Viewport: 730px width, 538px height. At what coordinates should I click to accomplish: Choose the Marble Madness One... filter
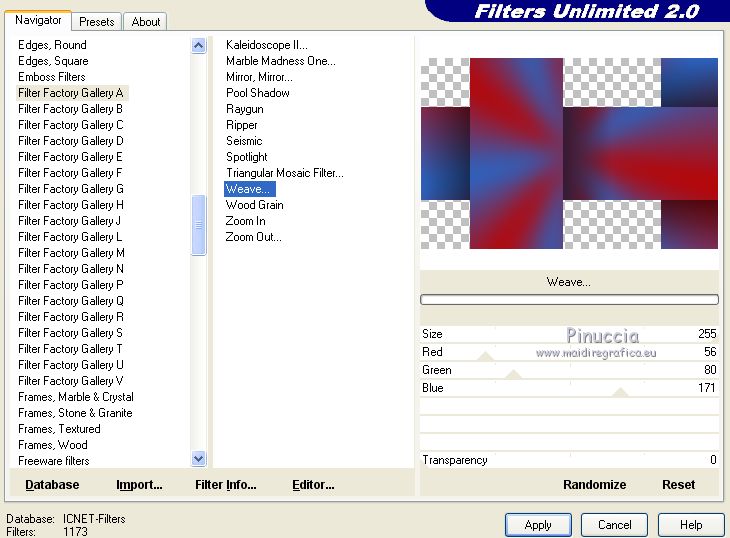pos(281,61)
